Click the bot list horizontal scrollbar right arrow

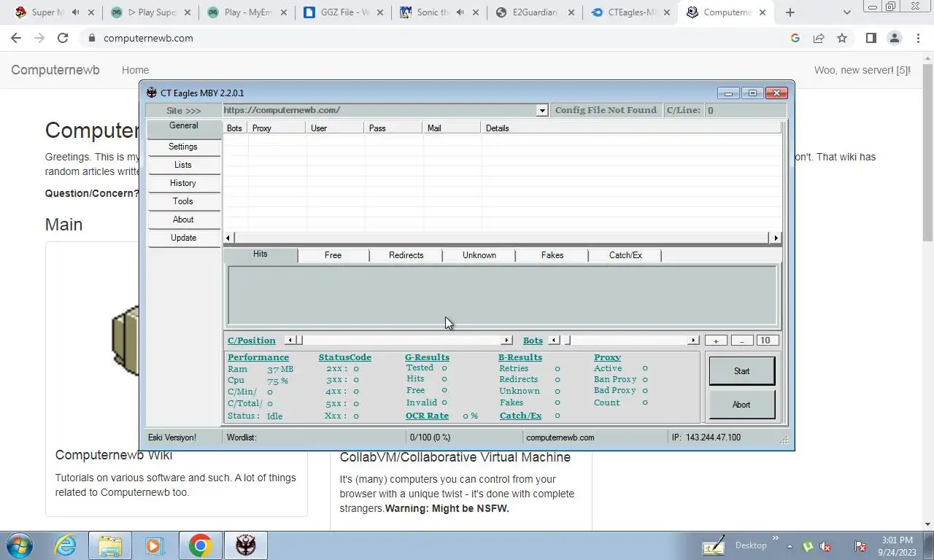pyautogui.click(x=776, y=238)
